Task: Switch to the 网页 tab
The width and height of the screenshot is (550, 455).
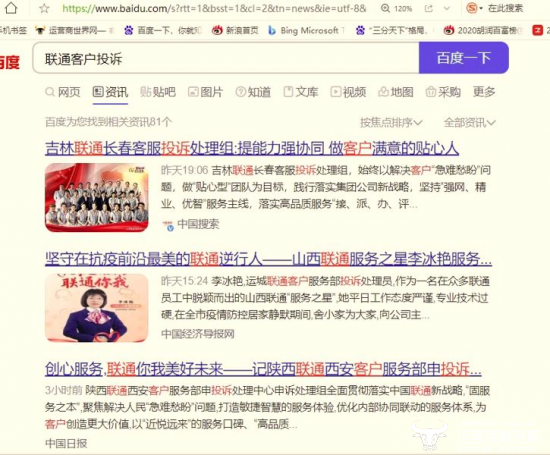Action: (63, 92)
